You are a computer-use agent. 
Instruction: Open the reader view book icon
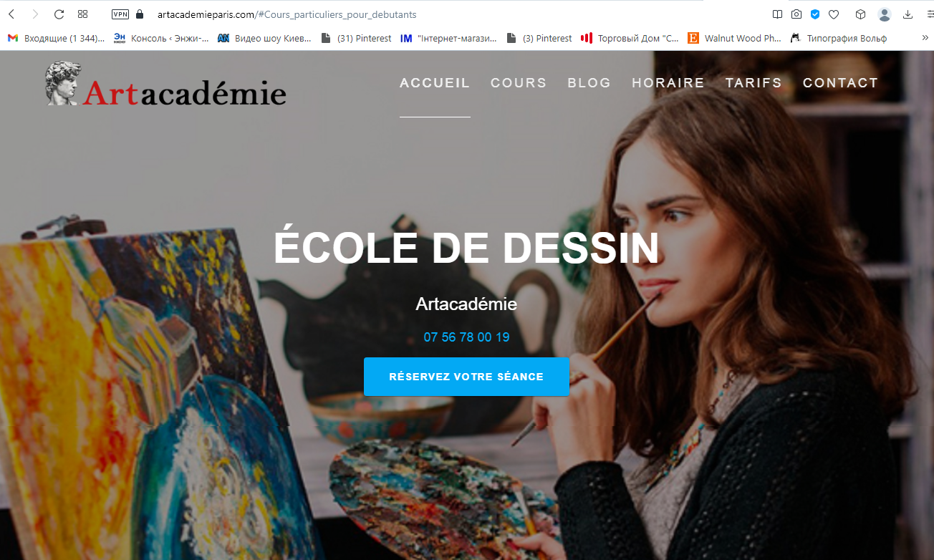(778, 14)
